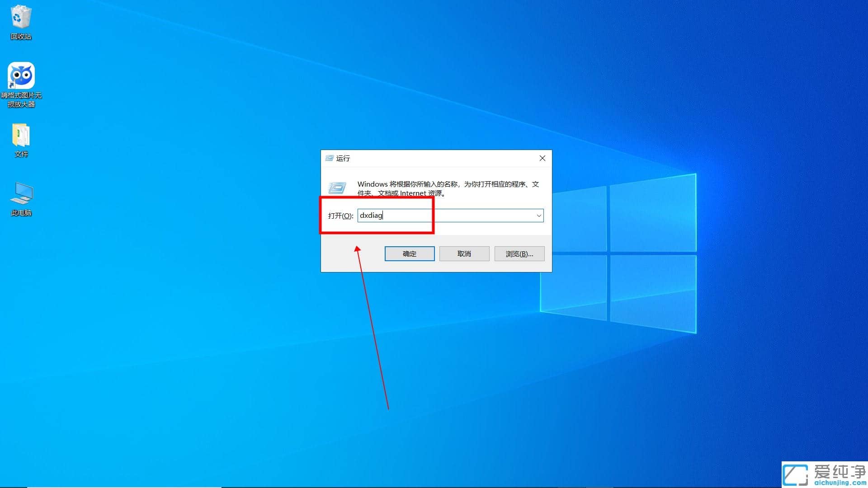Close the 运行 dialog
The height and width of the screenshot is (488, 868).
[542, 158]
